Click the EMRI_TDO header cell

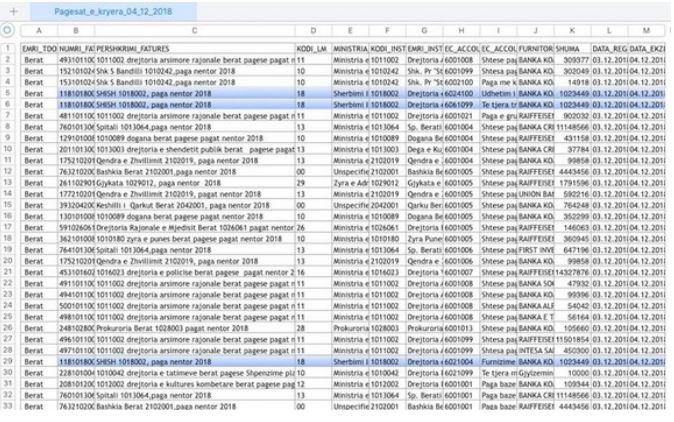click(x=39, y=49)
